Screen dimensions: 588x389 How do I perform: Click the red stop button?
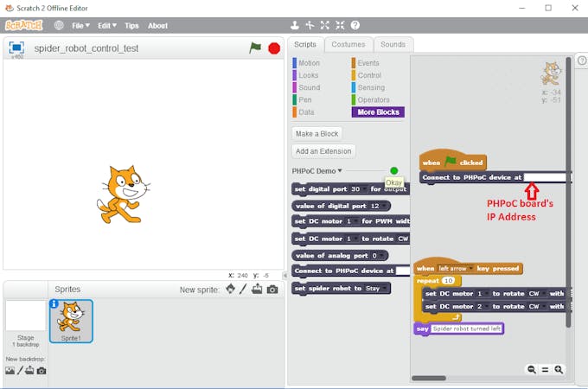[274, 48]
